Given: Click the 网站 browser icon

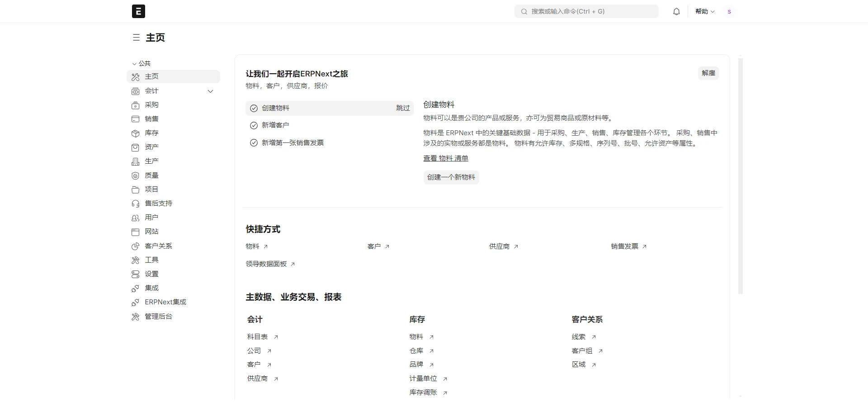Looking at the screenshot, I should pos(135,232).
